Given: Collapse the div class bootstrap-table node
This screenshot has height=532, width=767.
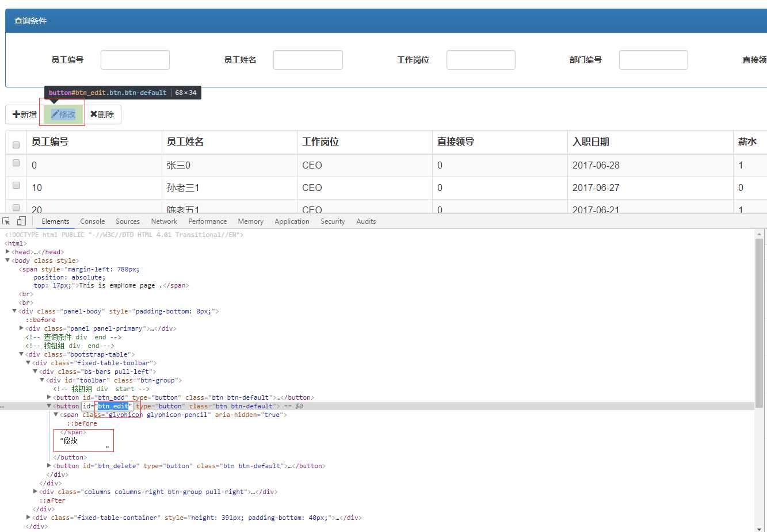Looking at the screenshot, I should coord(21,354).
